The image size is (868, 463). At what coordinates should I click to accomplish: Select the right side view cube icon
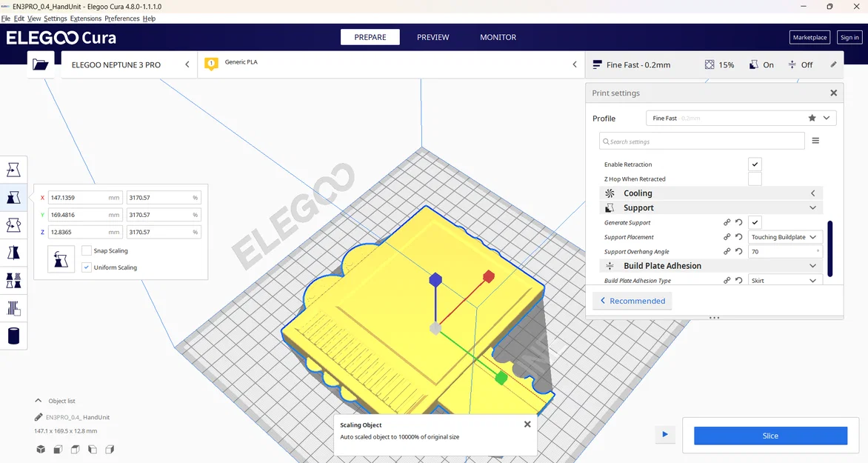[110, 449]
